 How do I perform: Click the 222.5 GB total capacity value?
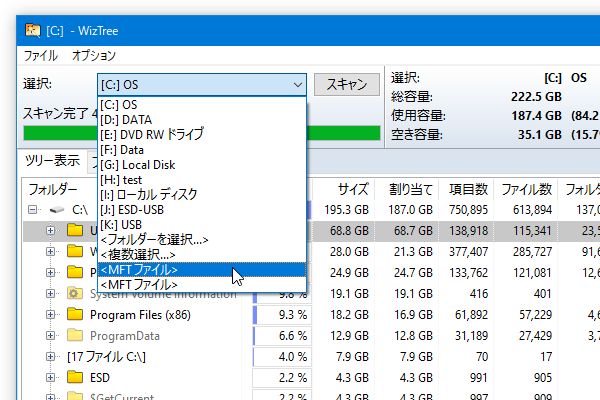click(536, 96)
